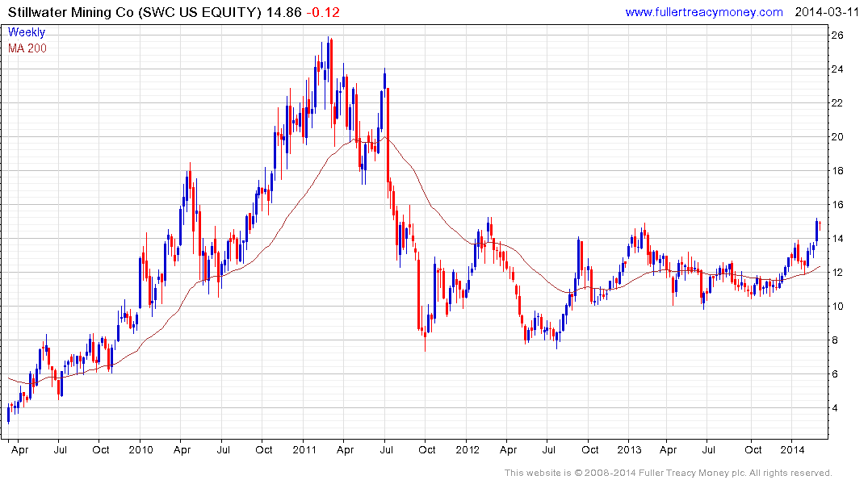
Task: Select the chart title 'Stillwater Mining Co (SWC US EQUITY)'
Action: click(135, 12)
